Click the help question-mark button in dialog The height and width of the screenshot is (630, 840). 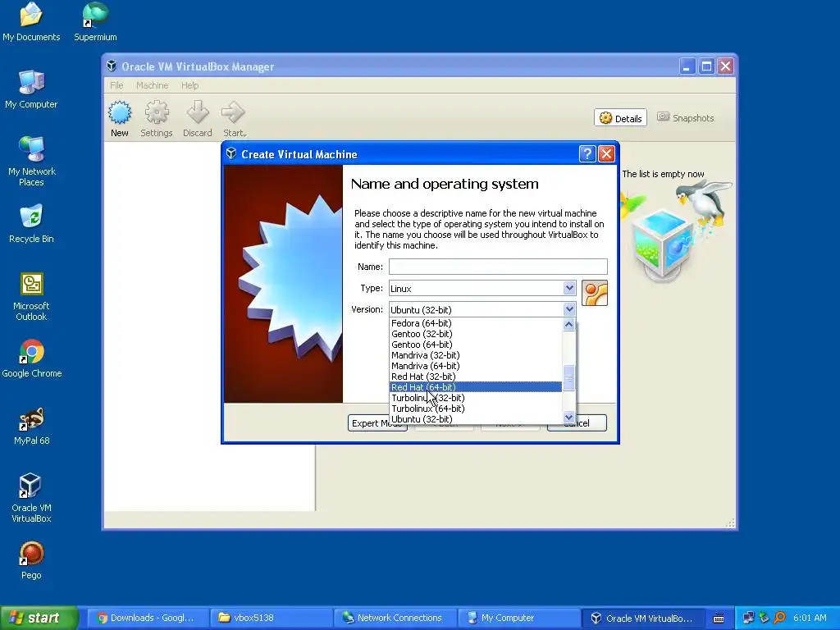pos(587,154)
